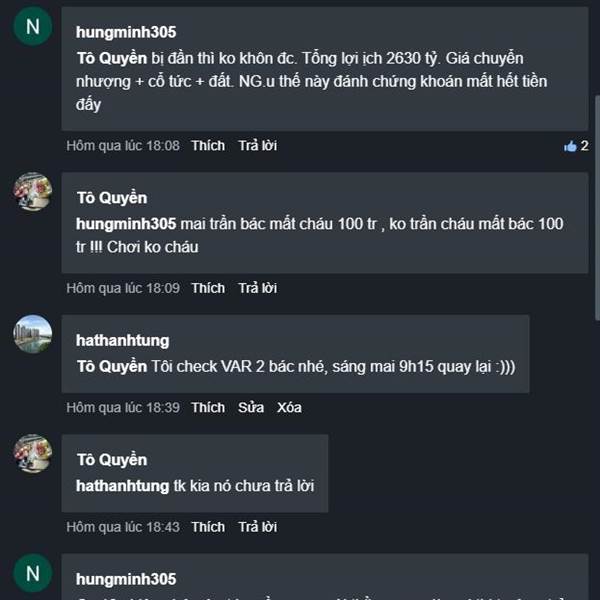Click Trả lời under the 18:09 comment
The height and width of the screenshot is (600, 600).
tap(257, 288)
